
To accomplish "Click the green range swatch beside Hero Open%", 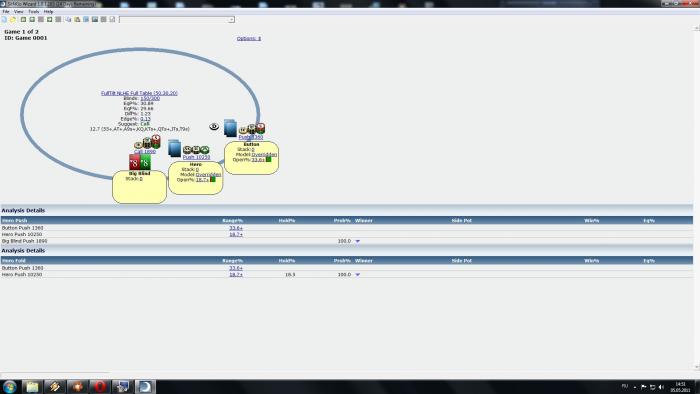I will [x=212, y=179].
